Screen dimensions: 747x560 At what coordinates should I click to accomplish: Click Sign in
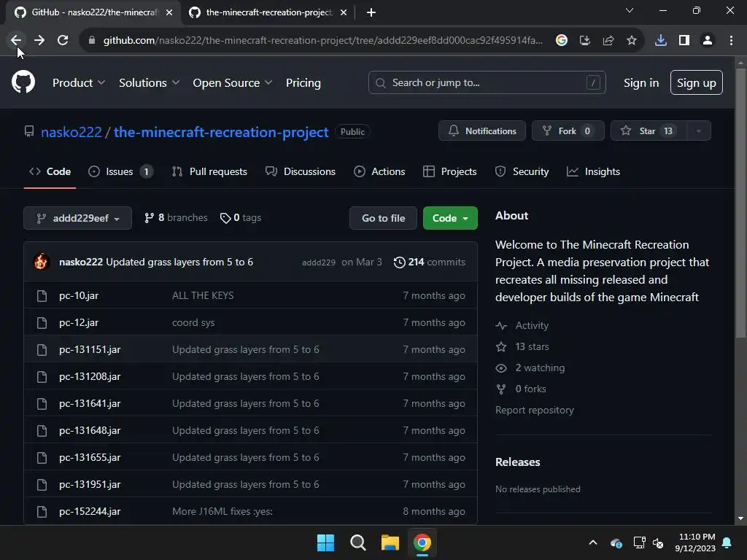(641, 83)
